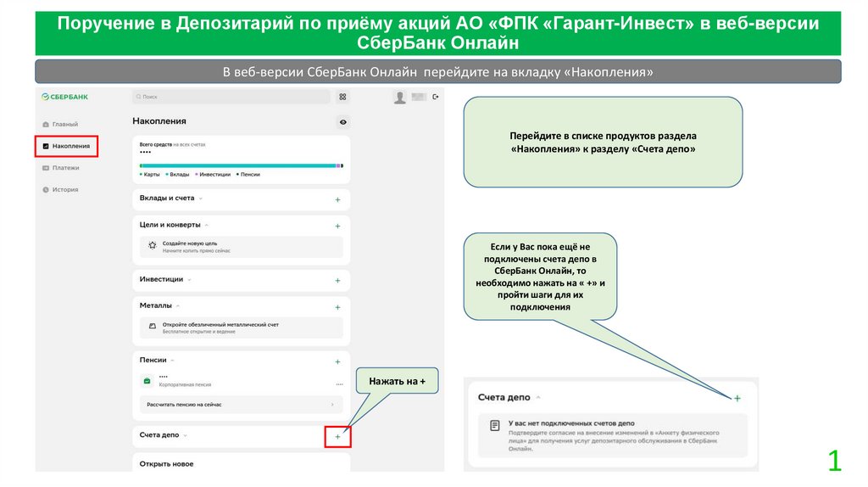Viewport: 868px width, 487px height.
Task: Open the Корпоративная пенсия row
Action: [242, 381]
